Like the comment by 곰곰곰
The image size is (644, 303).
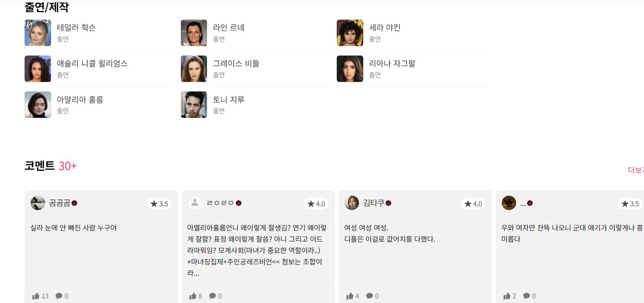[36, 296]
